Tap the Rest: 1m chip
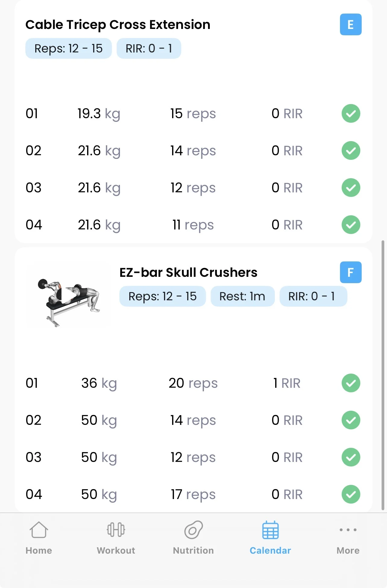The height and width of the screenshot is (588, 387). [242, 296]
